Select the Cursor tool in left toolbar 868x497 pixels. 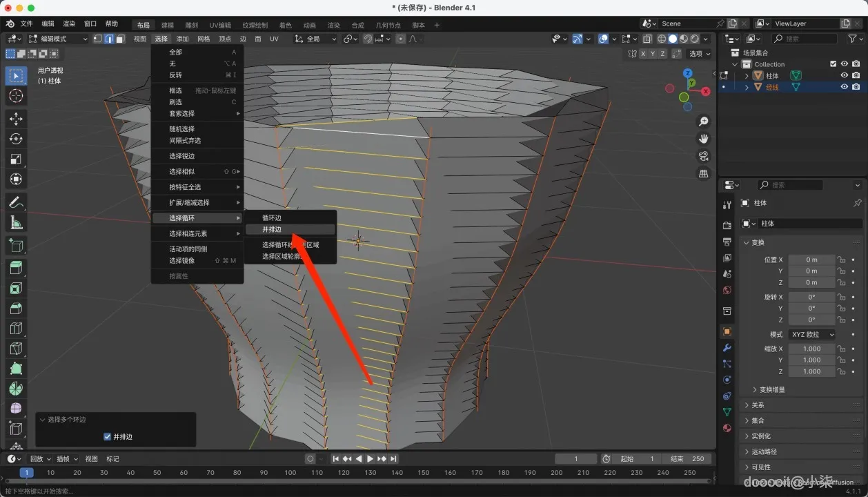pyautogui.click(x=16, y=96)
